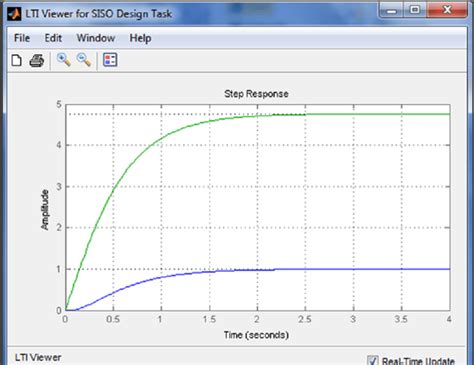Click the Time (seconds) axis label

[256, 335]
